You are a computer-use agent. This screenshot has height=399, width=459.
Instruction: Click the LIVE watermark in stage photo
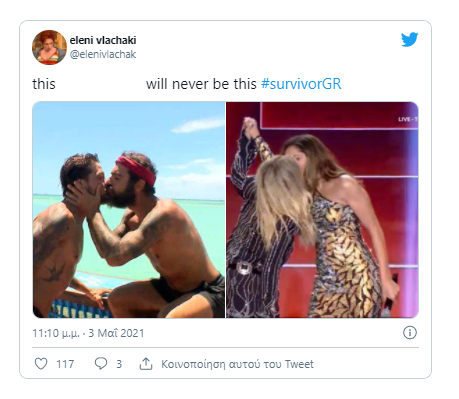[408, 119]
